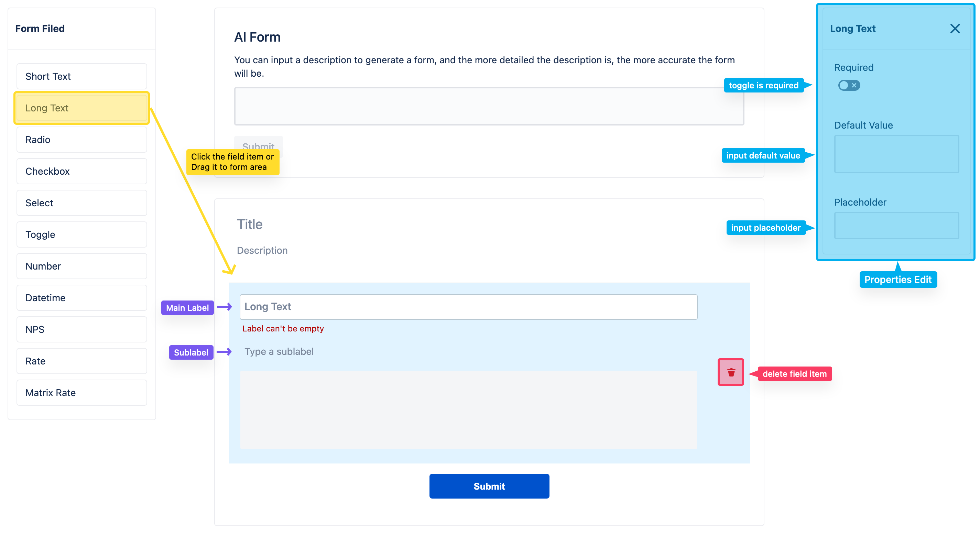
Task: Insert a Datetime field item
Action: point(82,297)
